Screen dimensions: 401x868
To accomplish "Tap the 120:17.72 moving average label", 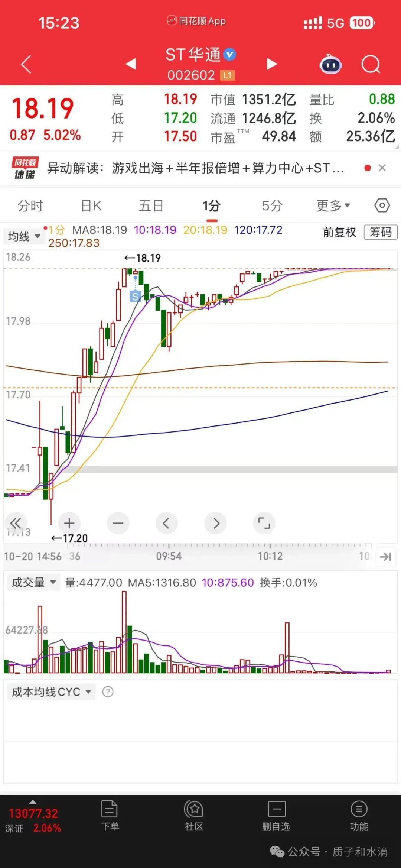I will point(258,230).
